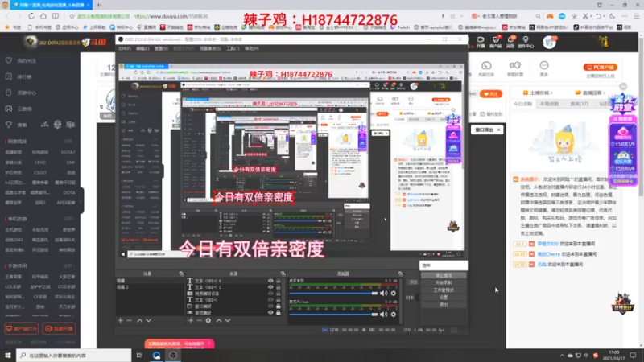Mute the desktop audio speaker icon

click(x=384, y=294)
